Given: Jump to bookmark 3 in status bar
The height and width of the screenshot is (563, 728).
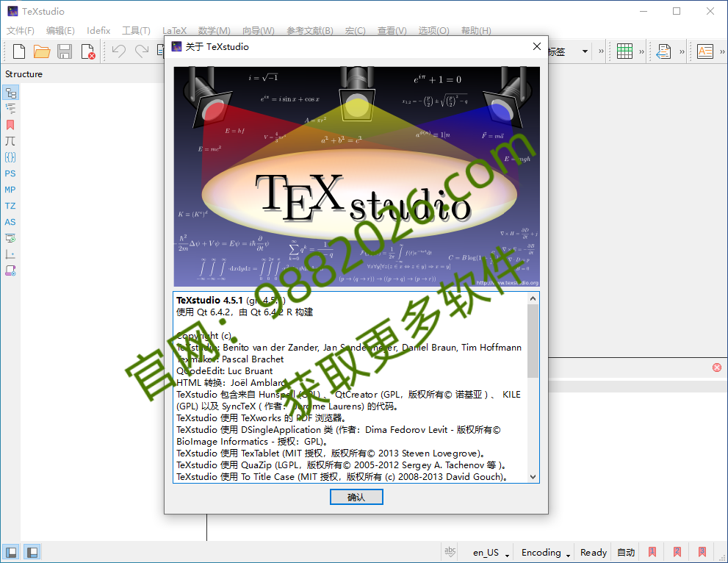Looking at the screenshot, I should 702,552.
